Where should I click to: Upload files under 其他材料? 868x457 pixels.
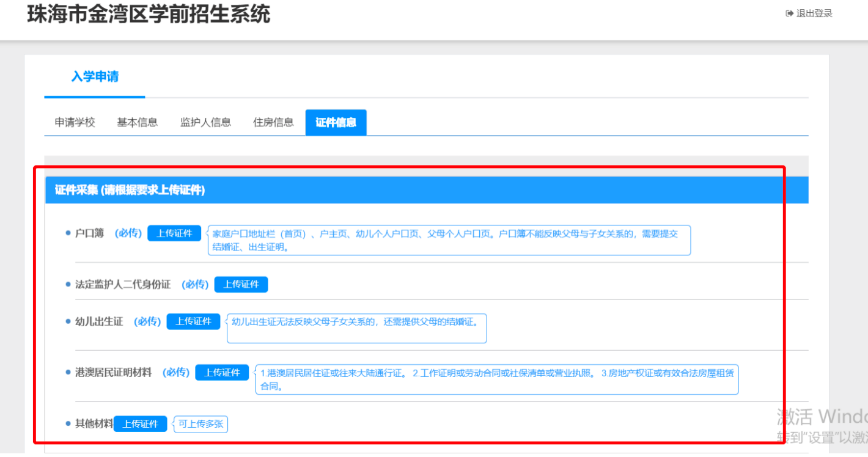(x=140, y=424)
